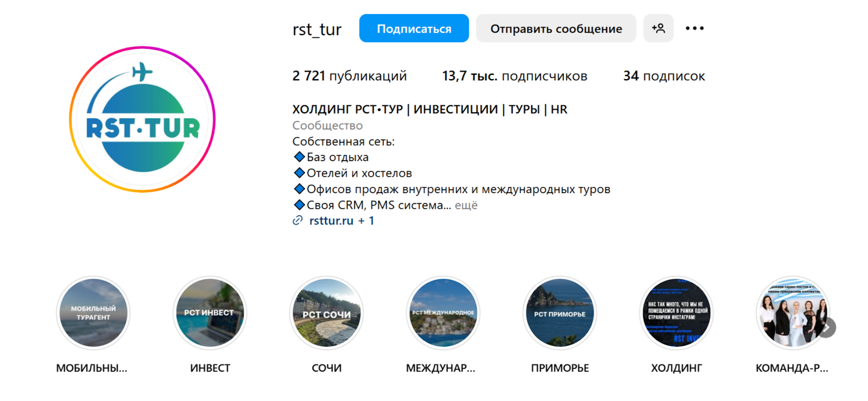Click the СОЧИ highlight label
868x401 pixels.
(327, 368)
